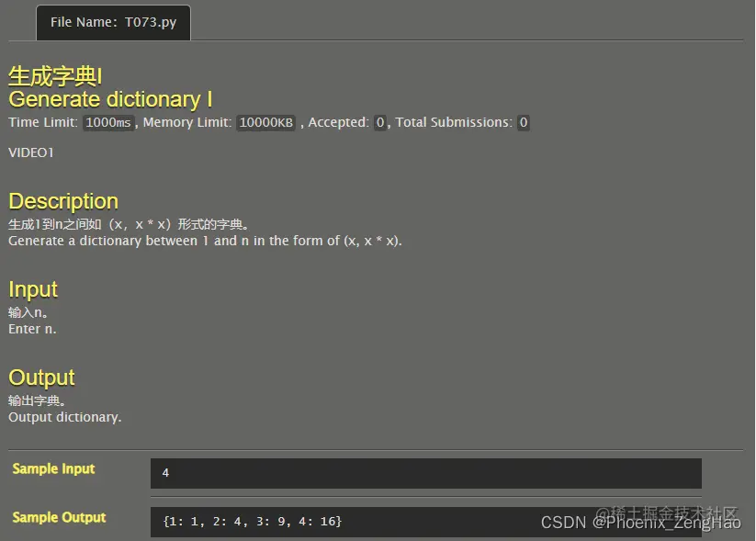Click the 生成字典I Chinese title
The width and height of the screenshot is (756, 541).
pos(55,76)
